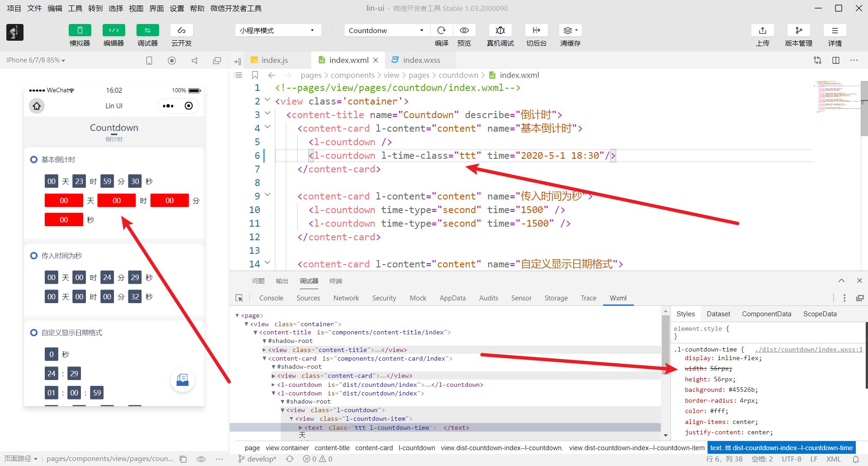Open the Version Management icon
The height and width of the screenshot is (466, 868).
pos(798,30)
